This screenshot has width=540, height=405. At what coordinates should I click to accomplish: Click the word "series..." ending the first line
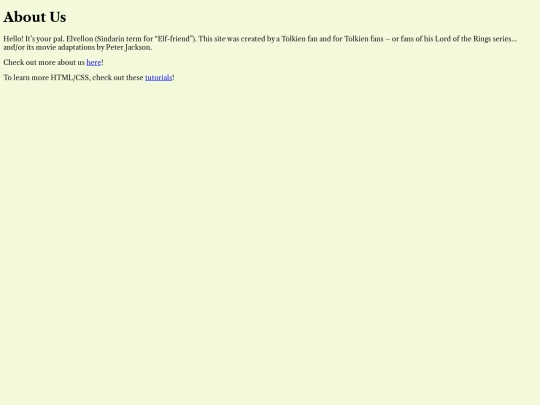click(x=505, y=39)
